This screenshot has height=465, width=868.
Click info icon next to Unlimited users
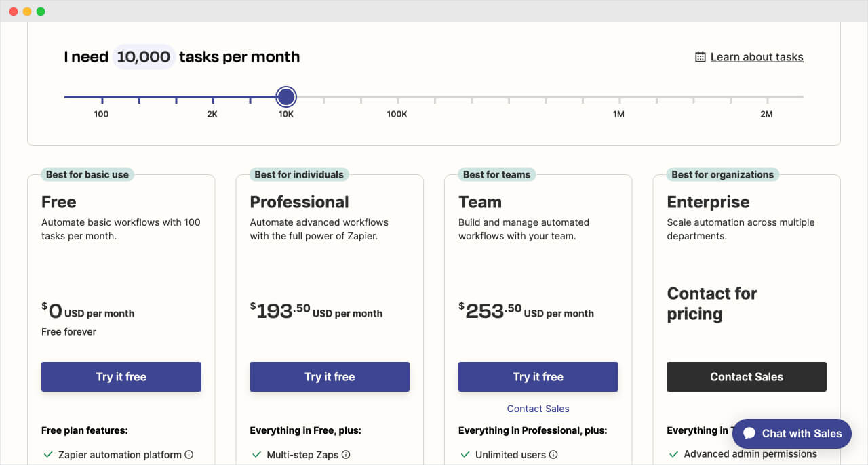(553, 455)
